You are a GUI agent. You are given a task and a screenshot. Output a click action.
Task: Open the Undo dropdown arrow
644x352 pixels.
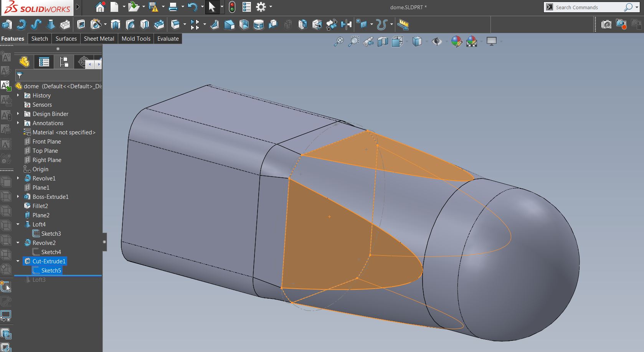[x=202, y=7]
